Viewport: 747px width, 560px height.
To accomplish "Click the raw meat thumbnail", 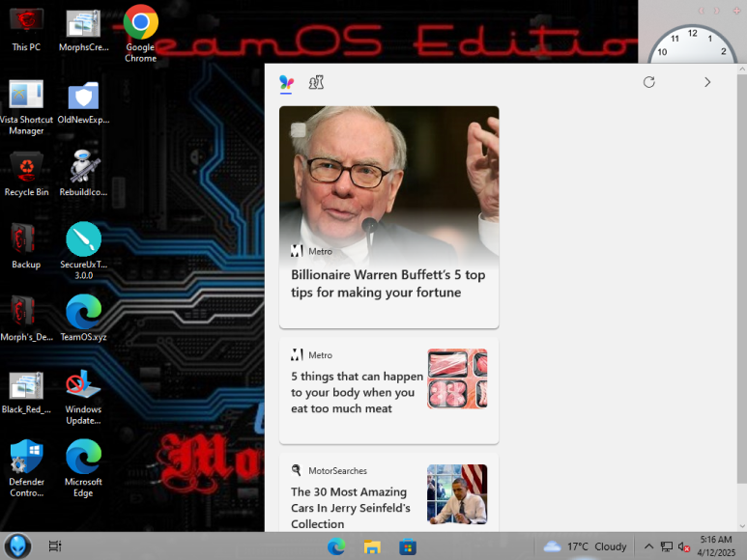I will (x=457, y=378).
